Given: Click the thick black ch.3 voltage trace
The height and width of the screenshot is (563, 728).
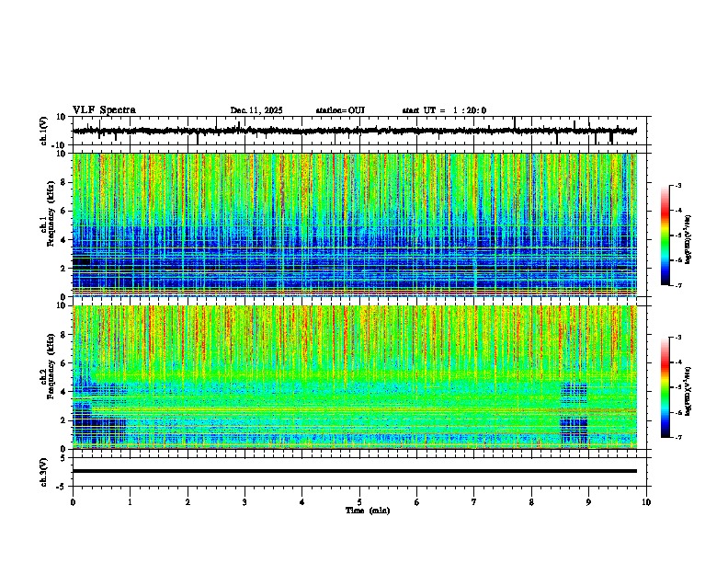Looking at the screenshot, I should pyautogui.click(x=355, y=471).
